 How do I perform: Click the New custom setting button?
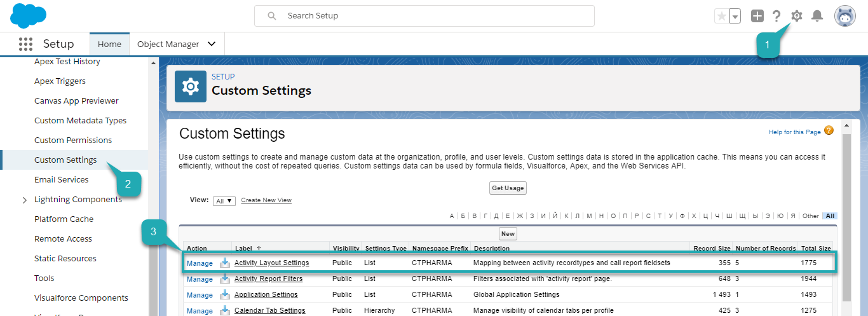click(x=508, y=233)
